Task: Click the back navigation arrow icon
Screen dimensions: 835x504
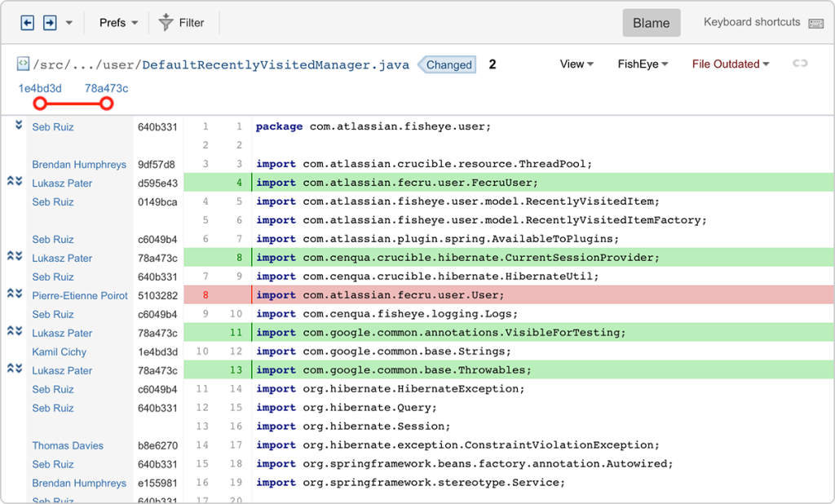Action: tap(27, 22)
